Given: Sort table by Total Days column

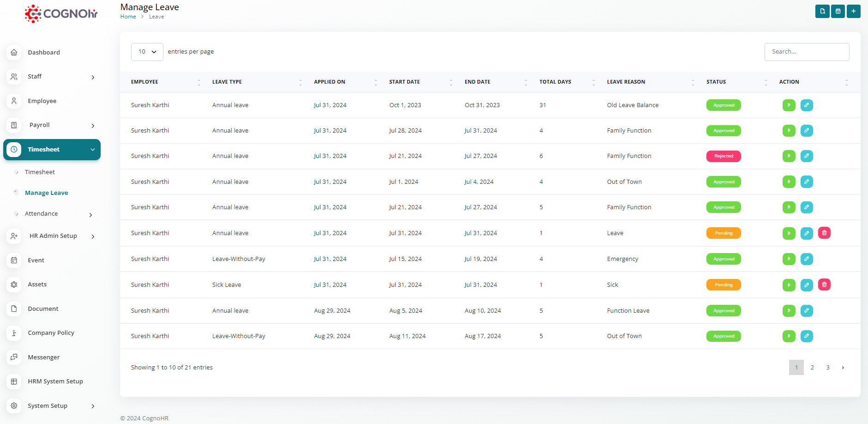Looking at the screenshot, I should click(x=555, y=82).
